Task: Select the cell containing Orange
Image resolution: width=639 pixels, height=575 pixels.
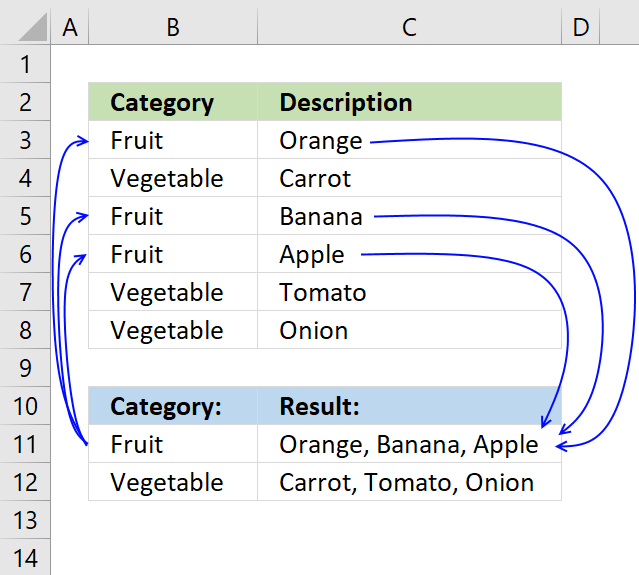Action: (320, 141)
